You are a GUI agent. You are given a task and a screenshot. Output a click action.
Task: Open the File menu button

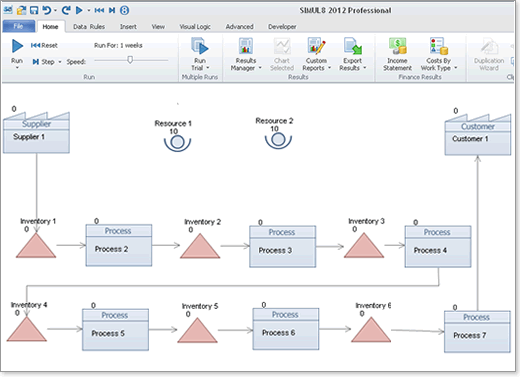click(x=19, y=26)
